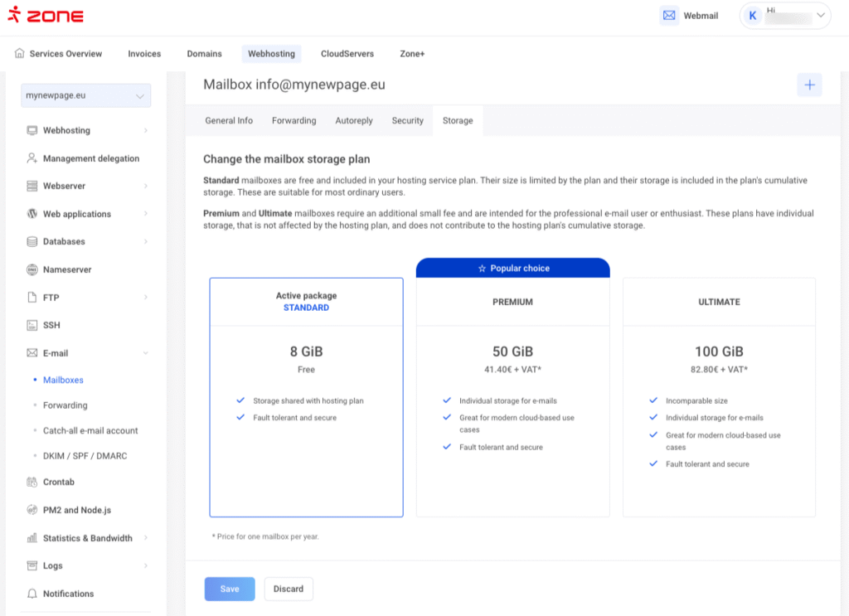Open the user account dropdown

tap(784, 16)
